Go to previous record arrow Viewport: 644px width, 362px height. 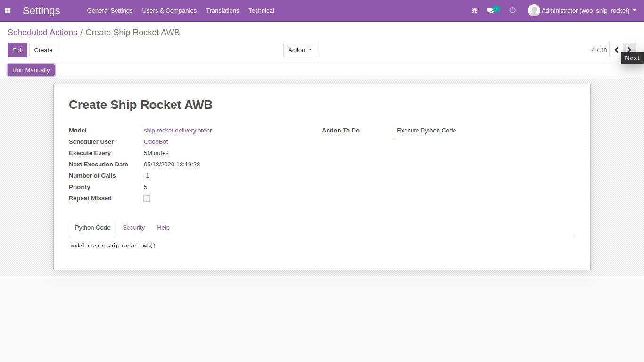616,50
